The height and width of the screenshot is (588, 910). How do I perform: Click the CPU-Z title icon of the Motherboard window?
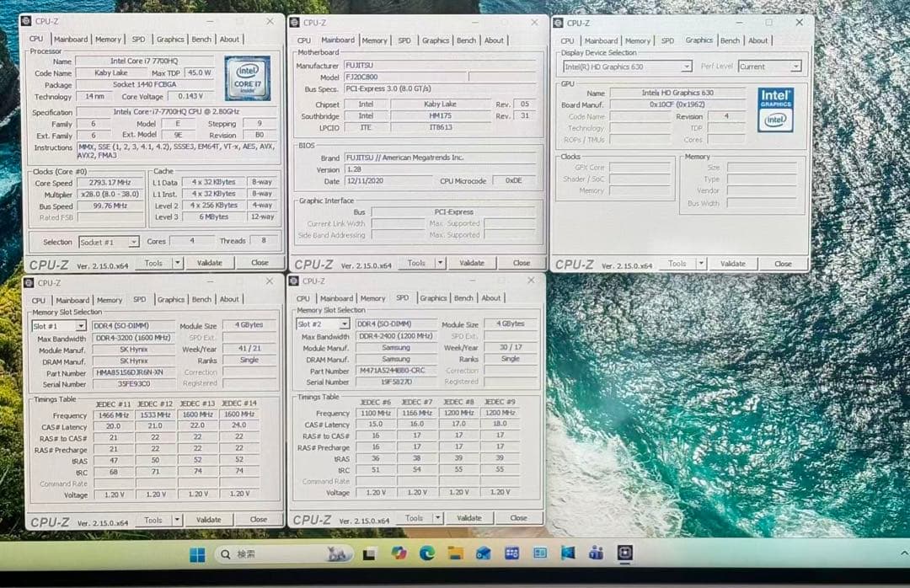[x=294, y=22]
